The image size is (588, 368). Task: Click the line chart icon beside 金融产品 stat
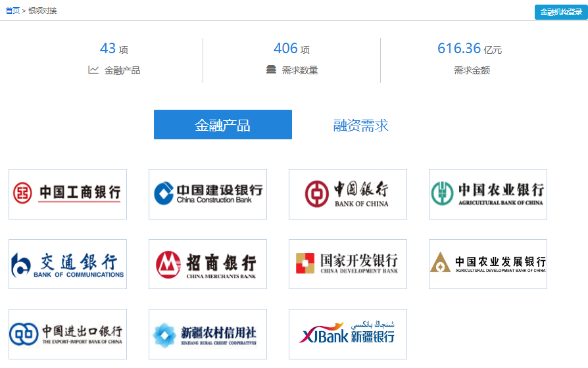(93, 70)
